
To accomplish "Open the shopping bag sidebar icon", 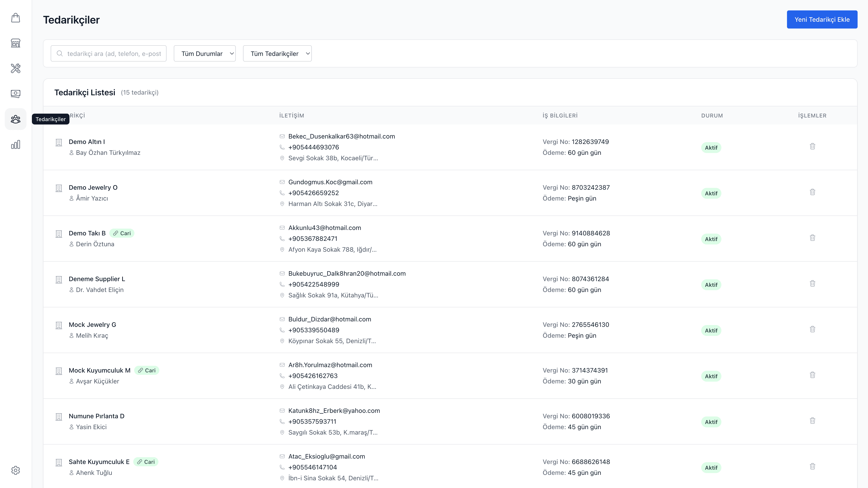I will (x=15, y=18).
